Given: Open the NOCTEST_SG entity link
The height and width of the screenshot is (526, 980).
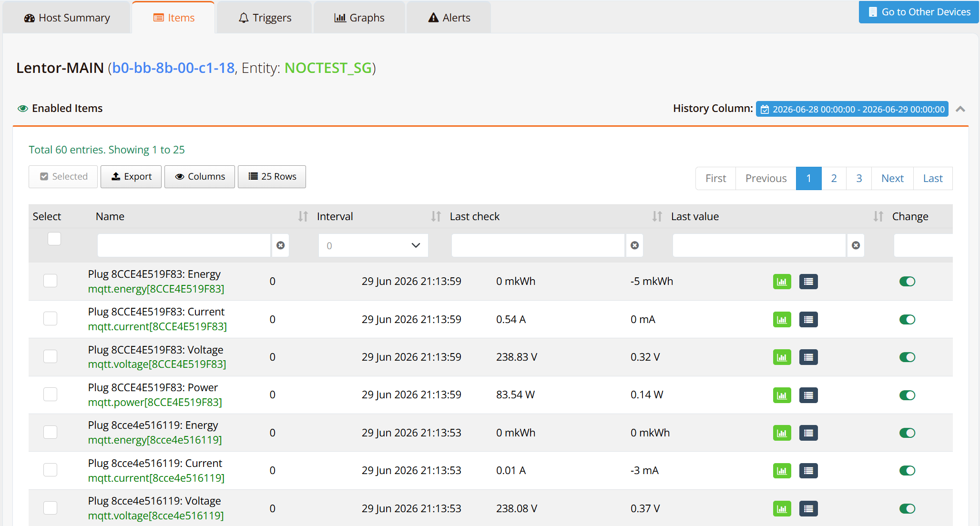Looking at the screenshot, I should [328, 68].
